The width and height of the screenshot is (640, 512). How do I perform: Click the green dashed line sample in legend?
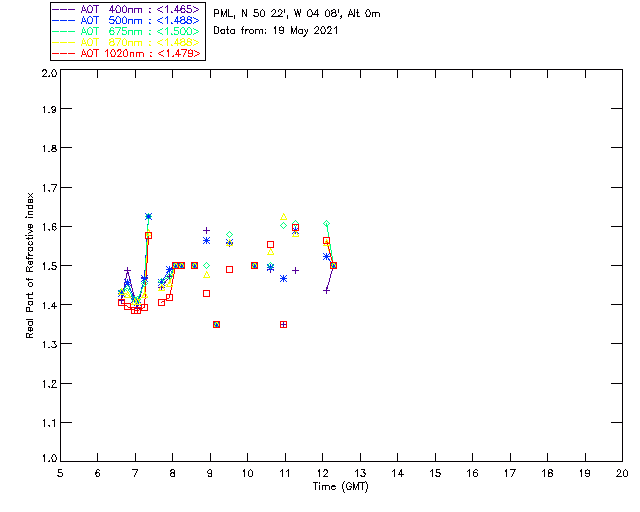(64, 31)
